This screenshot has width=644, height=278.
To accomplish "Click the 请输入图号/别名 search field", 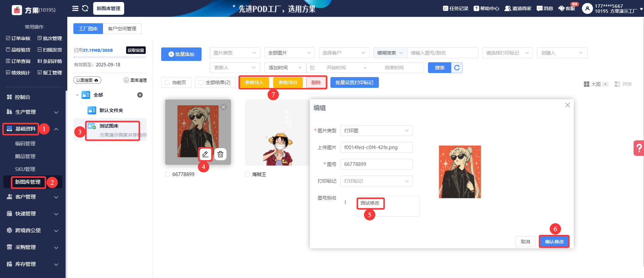I will 442,53.
